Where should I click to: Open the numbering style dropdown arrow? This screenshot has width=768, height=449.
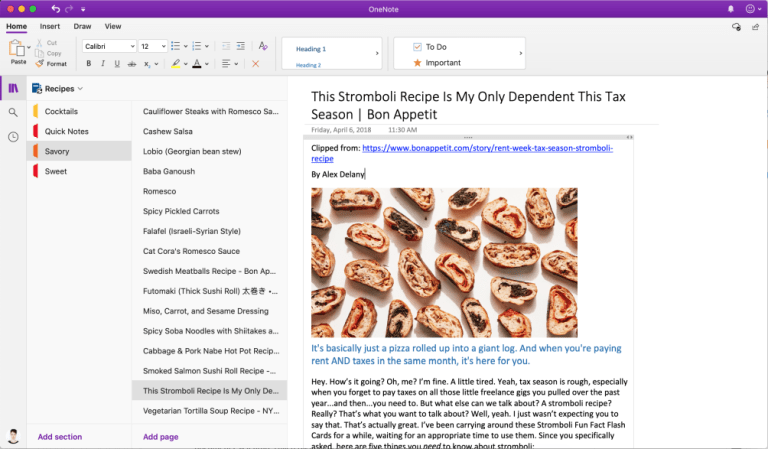(x=207, y=47)
